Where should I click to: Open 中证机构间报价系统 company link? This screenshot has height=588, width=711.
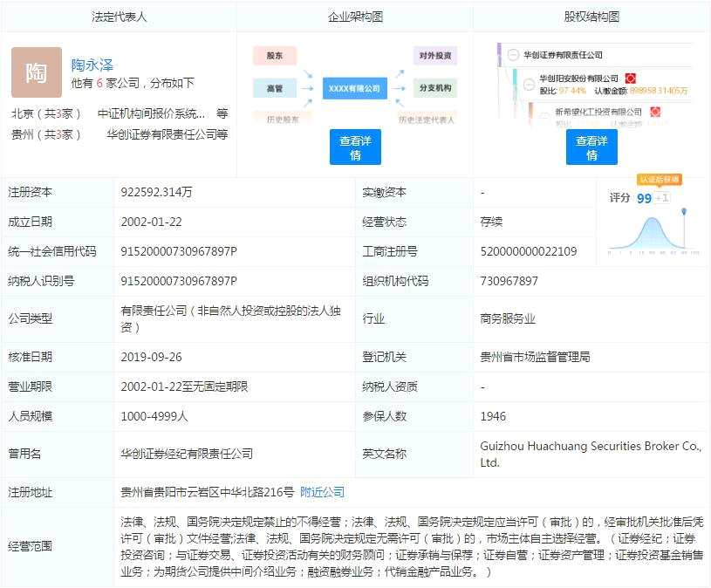click(152, 113)
